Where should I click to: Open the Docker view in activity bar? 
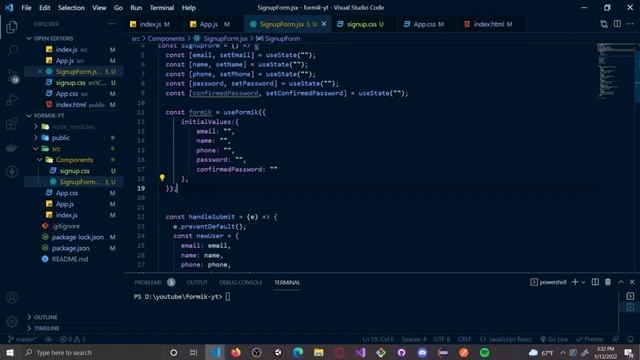(x=12, y=147)
